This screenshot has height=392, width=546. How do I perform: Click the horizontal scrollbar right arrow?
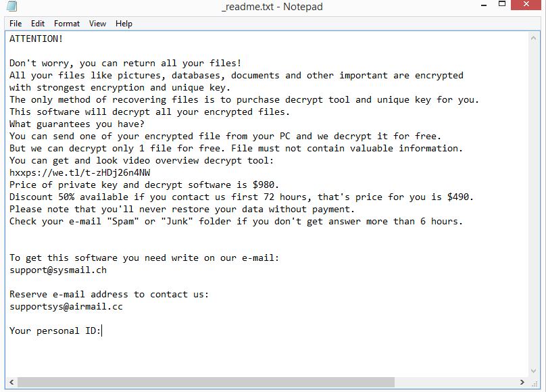coord(522,382)
